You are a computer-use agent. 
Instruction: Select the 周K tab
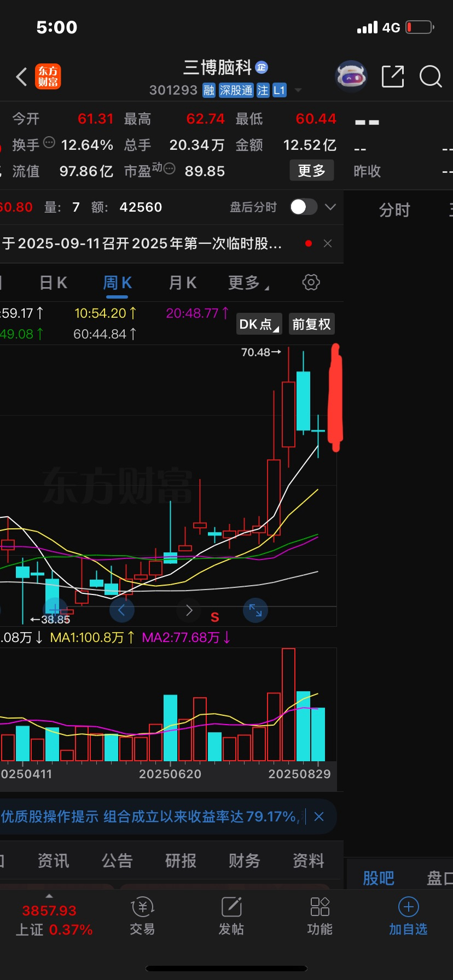pos(117,283)
